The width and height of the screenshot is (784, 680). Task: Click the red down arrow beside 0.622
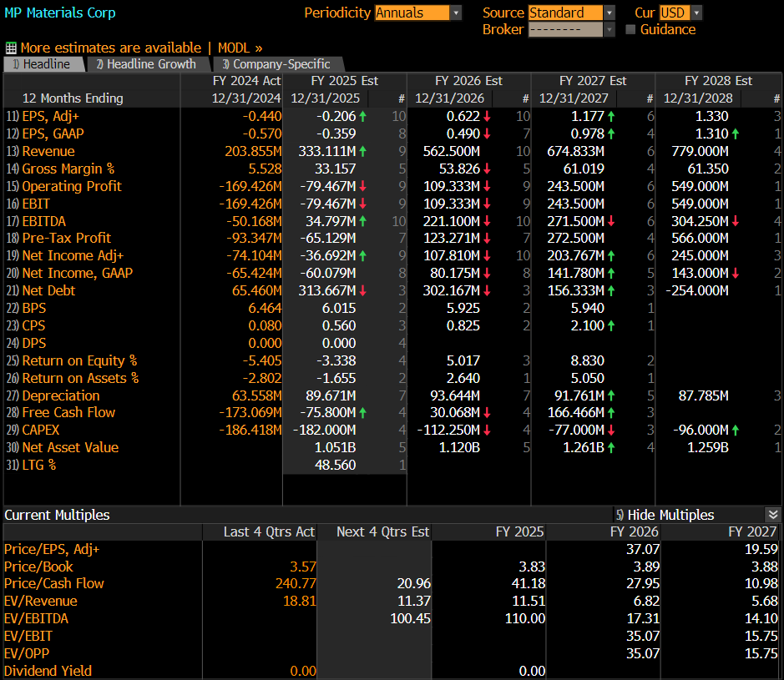point(487,117)
